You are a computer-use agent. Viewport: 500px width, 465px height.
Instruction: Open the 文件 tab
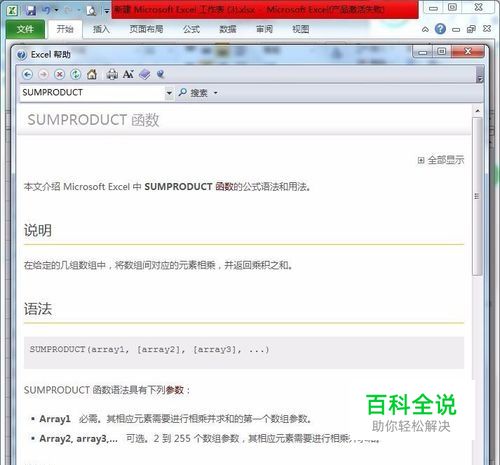(25, 29)
